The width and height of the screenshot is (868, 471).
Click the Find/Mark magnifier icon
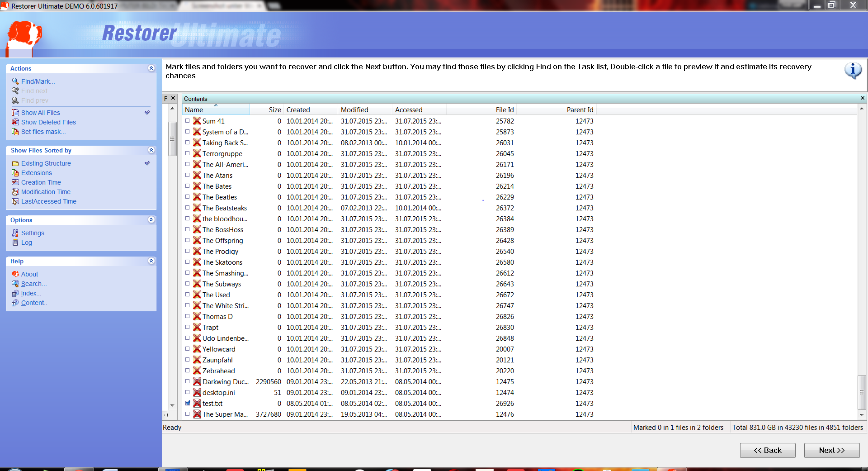point(15,81)
